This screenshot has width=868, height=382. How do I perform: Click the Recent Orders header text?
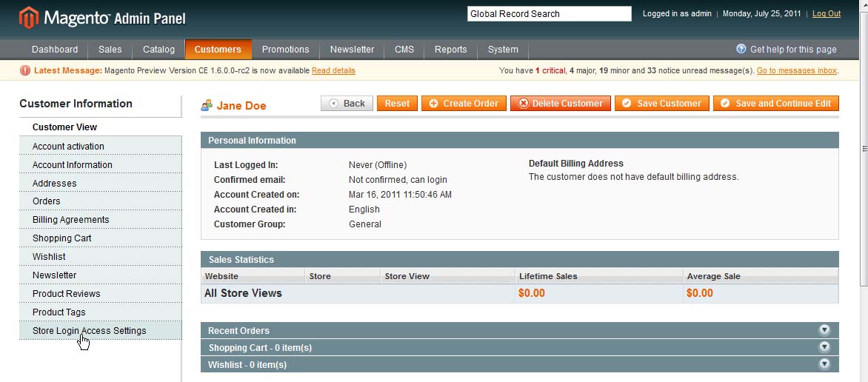(x=238, y=330)
